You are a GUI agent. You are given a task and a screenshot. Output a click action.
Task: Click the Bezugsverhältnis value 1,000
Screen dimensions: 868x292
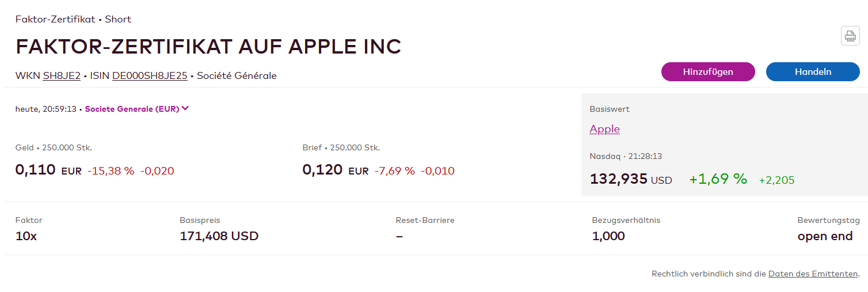tap(608, 236)
